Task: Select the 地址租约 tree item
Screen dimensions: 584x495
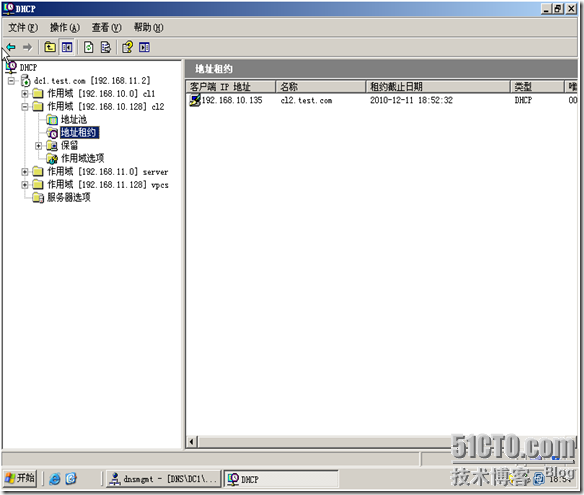Action: [79, 133]
